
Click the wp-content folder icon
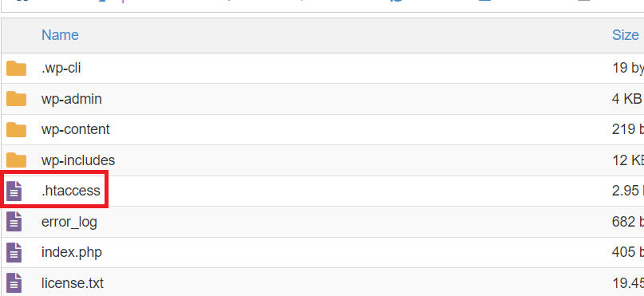(x=16, y=130)
